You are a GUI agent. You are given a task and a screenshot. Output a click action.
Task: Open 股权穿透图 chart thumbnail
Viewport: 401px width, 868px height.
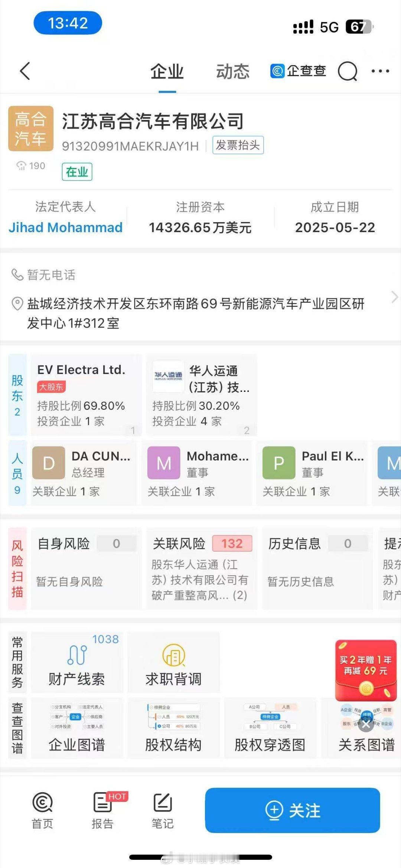tap(270, 728)
